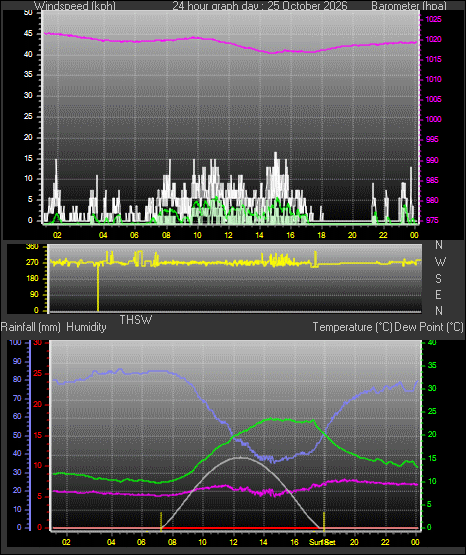Image resolution: width=466 pixels, height=555 pixels.
Task: Click the 975 barometer axis value
Action: point(433,220)
